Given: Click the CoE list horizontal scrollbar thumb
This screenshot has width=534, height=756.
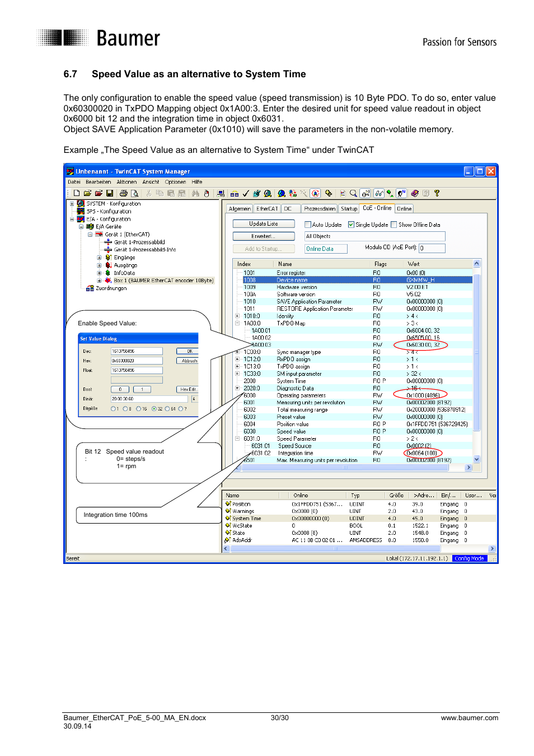Looking at the screenshot, I should click(345, 468).
